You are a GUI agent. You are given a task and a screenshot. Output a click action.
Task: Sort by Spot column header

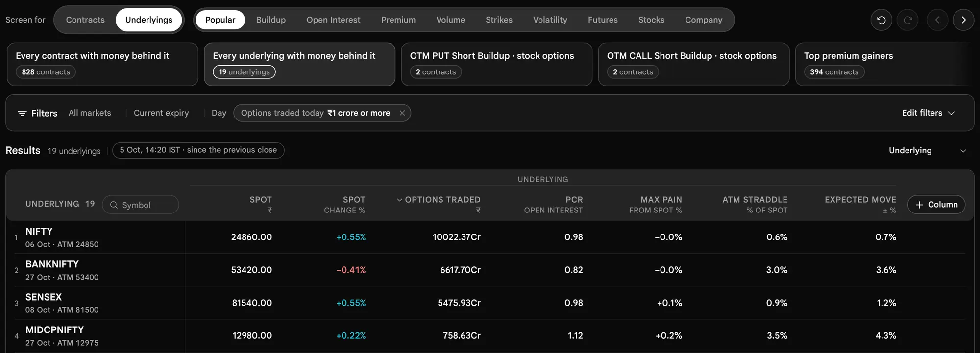point(261,205)
